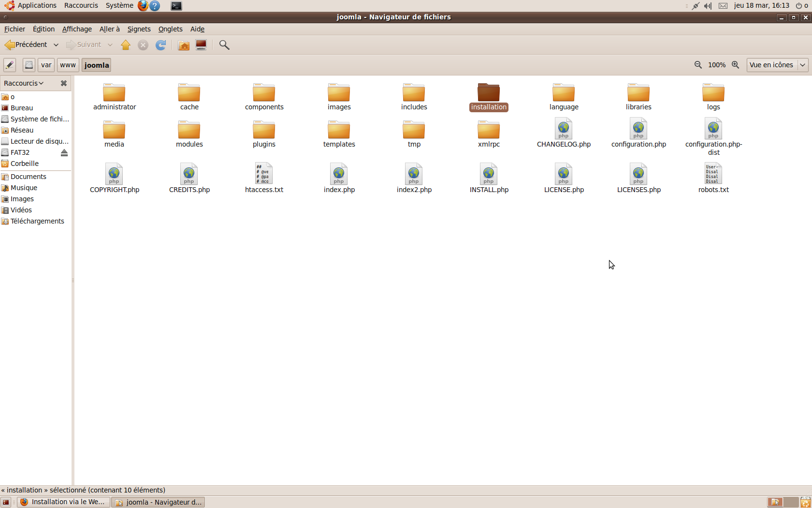The width and height of the screenshot is (812, 508).
Task: Select the logs folder
Action: [x=713, y=97]
